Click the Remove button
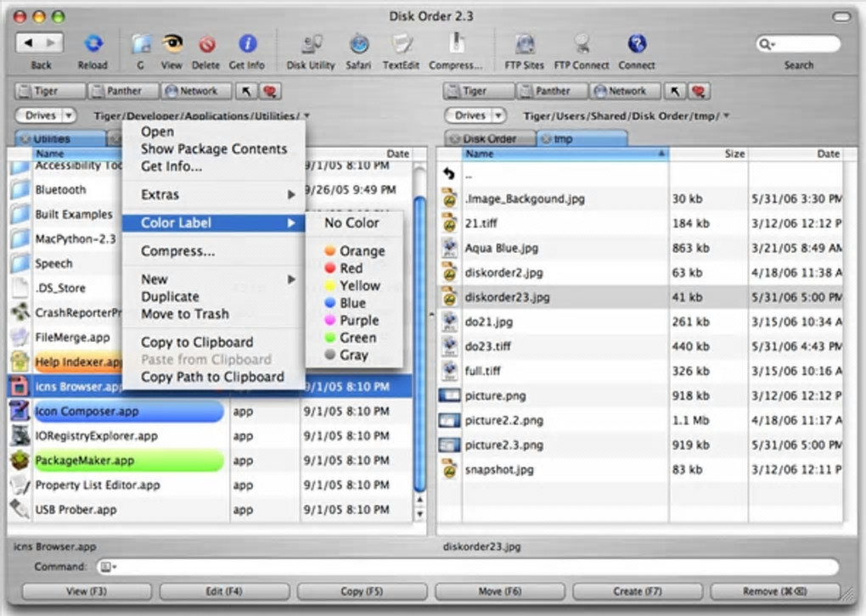This screenshot has width=866, height=616. tap(775, 591)
